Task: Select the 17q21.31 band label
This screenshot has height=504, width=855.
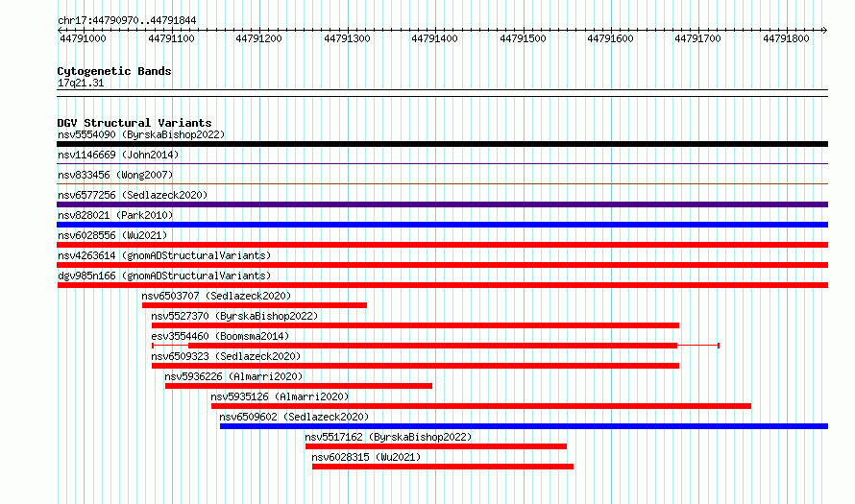Action: [81, 83]
